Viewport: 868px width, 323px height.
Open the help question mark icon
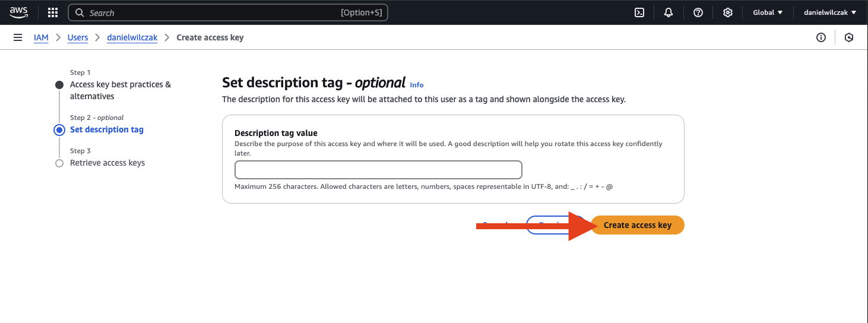point(698,12)
